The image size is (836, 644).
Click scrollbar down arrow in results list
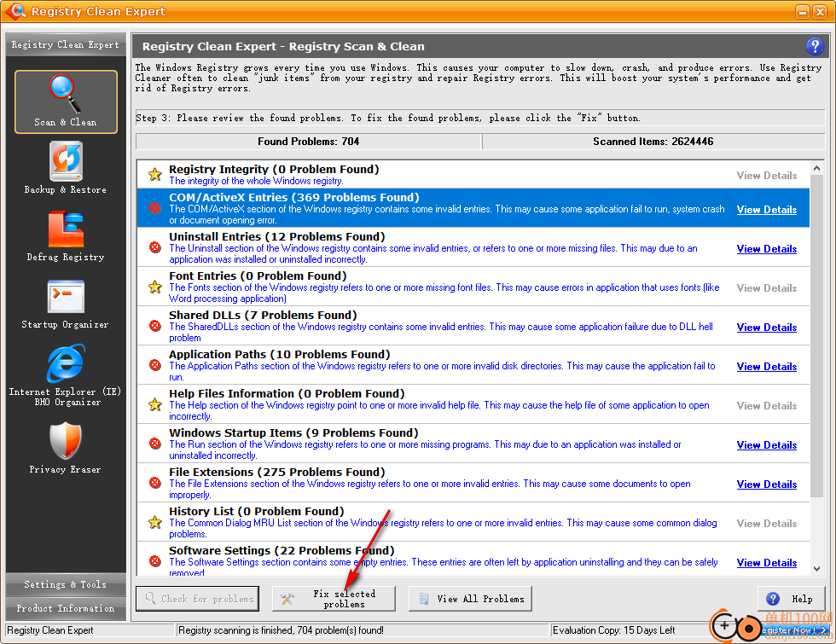pos(816,569)
